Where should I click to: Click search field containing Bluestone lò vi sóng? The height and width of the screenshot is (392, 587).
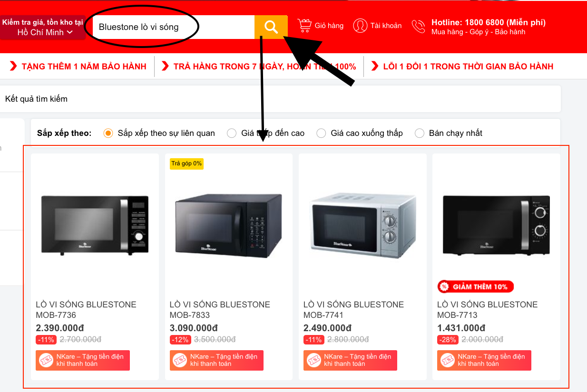tap(174, 27)
